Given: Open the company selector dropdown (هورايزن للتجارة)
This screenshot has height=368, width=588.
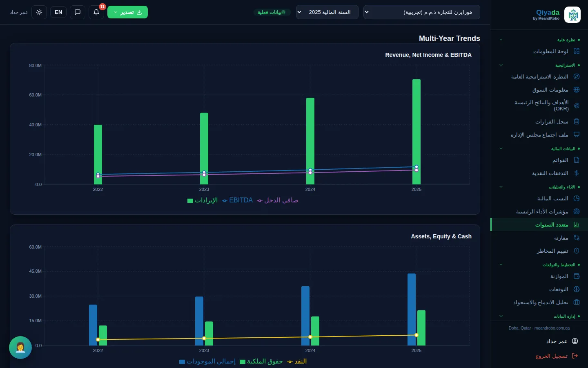Looking at the screenshot, I should [421, 12].
